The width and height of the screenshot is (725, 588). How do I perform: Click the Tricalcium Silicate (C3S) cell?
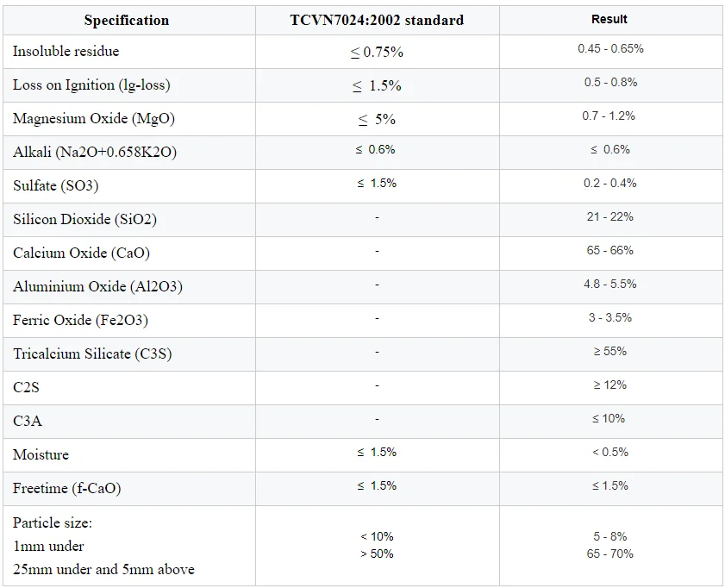coord(92,353)
